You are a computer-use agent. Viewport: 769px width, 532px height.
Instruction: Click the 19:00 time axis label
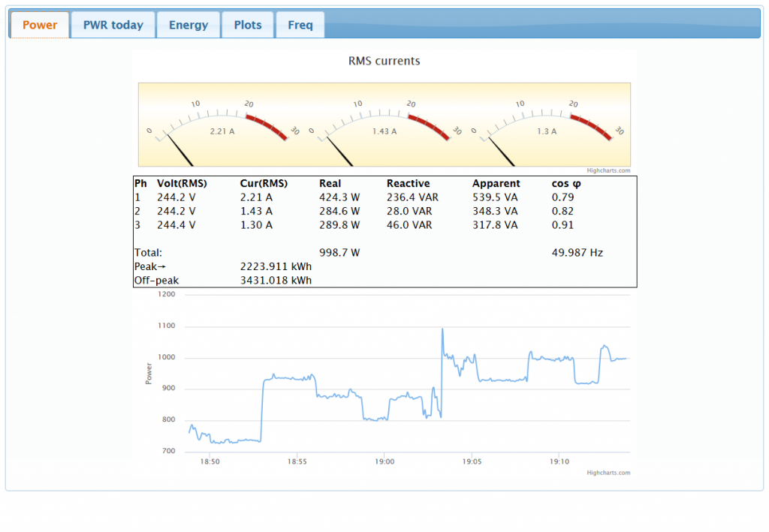coord(384,461)
